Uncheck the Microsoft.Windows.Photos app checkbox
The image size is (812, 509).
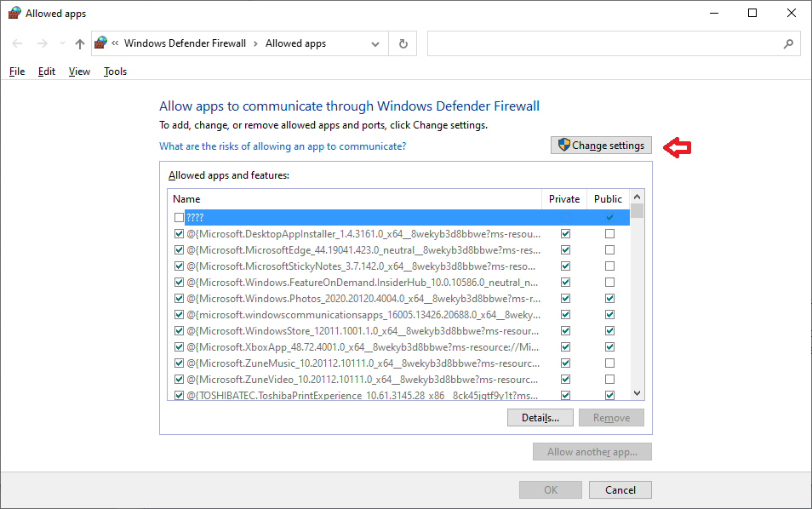(180, 299)
